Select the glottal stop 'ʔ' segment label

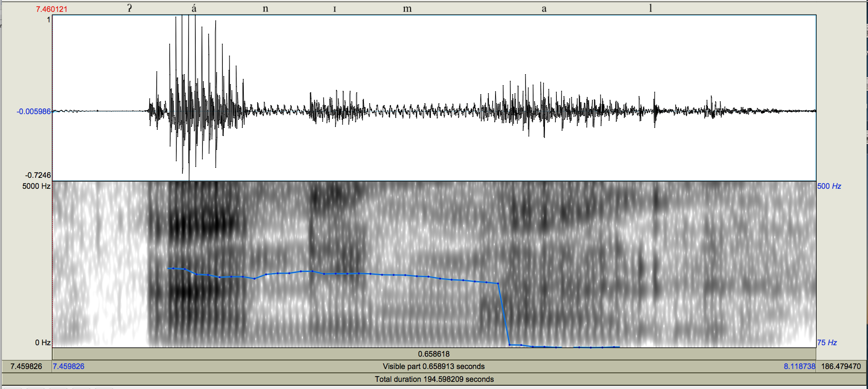tap(129, 8)
